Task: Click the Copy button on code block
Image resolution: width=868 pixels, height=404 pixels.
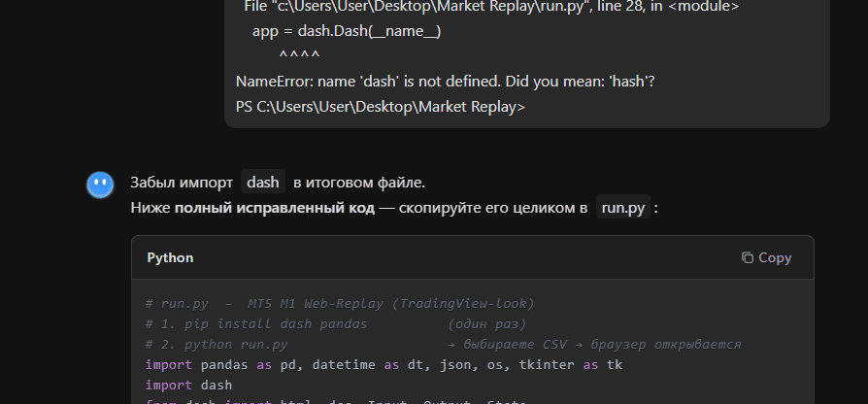Action: click(x=766, y=257)
